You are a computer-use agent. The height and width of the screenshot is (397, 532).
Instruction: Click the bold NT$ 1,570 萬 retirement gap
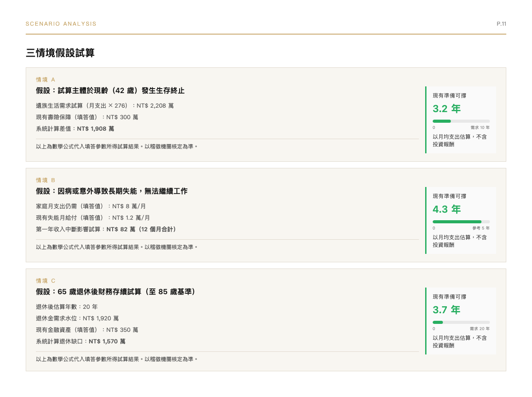click(x=107, y=341)
